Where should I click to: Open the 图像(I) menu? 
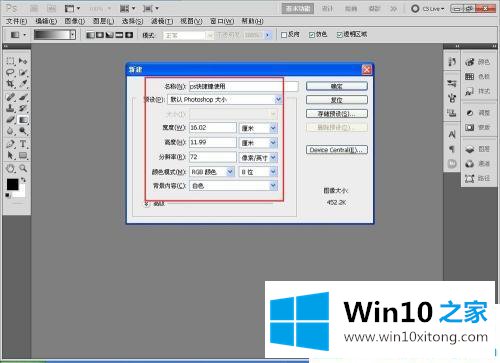coord(75,21)
